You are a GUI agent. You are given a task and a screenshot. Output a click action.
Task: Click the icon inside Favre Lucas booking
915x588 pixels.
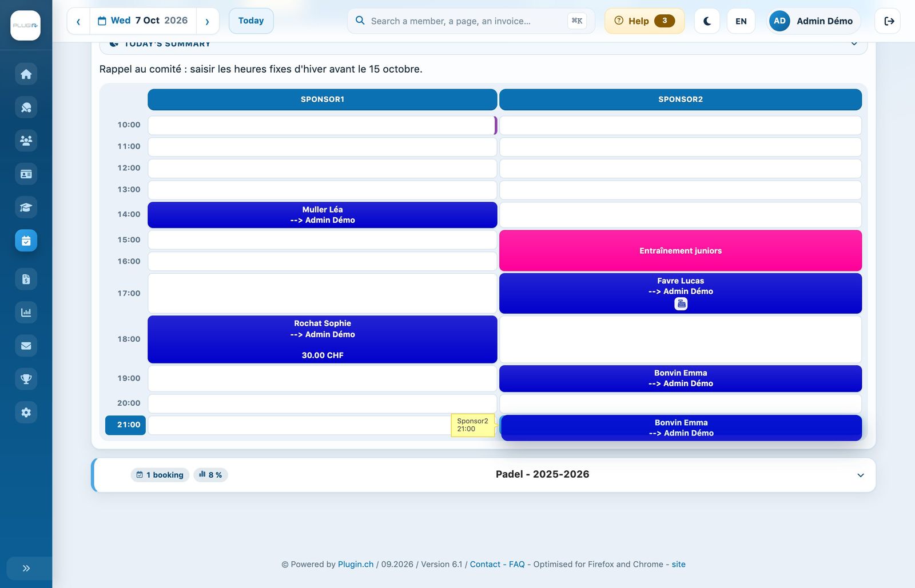(681, 304)
